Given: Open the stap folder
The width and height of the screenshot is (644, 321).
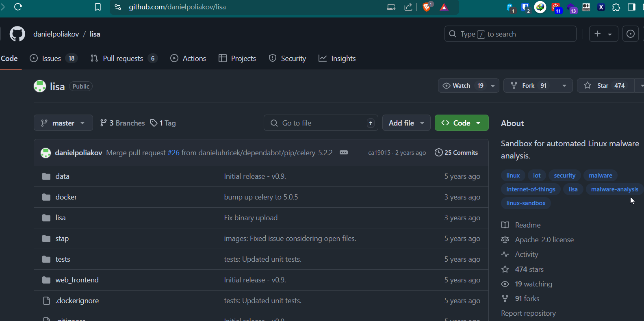Looking at the screenshot, I should 62,239.
